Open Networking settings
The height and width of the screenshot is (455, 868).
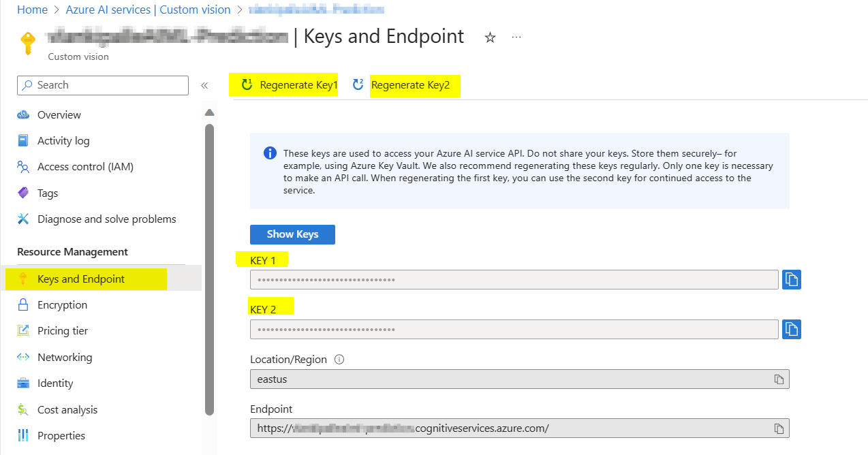(x=65, y=358)
